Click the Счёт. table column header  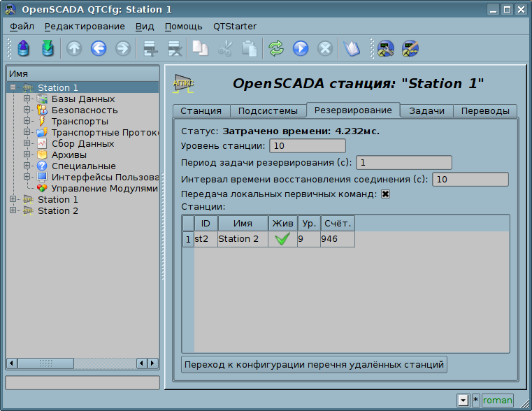coord(338,224)
